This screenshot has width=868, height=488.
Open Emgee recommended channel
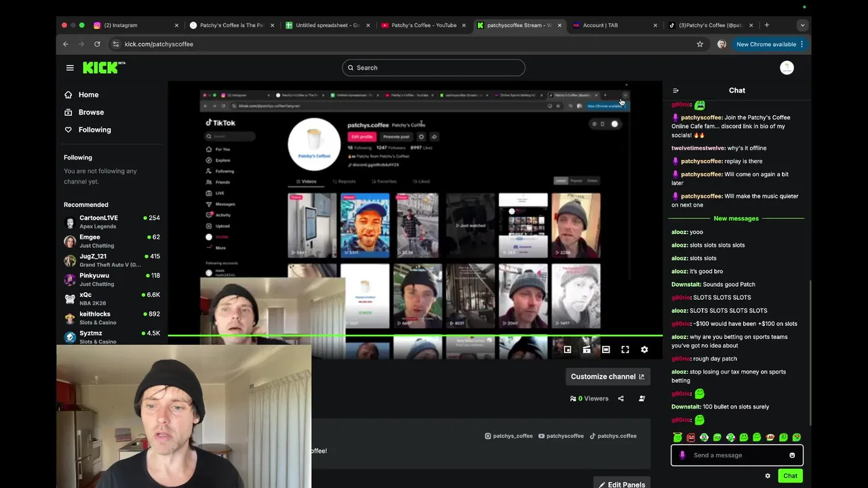(112, 241)
